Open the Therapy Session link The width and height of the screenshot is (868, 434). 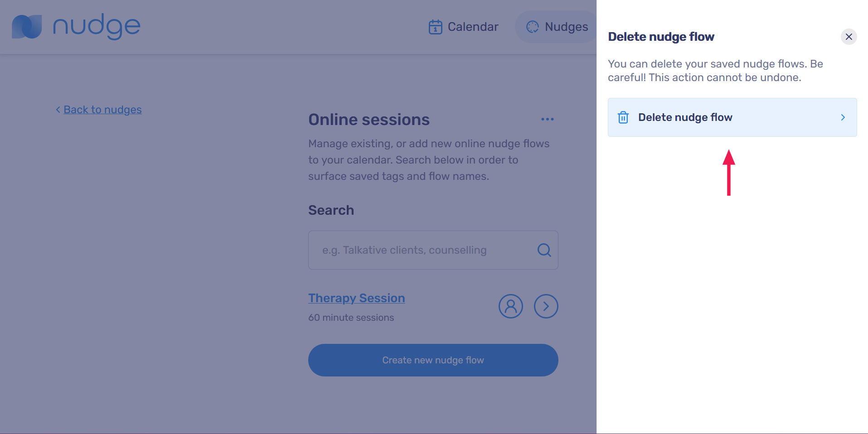click(356, 298)
